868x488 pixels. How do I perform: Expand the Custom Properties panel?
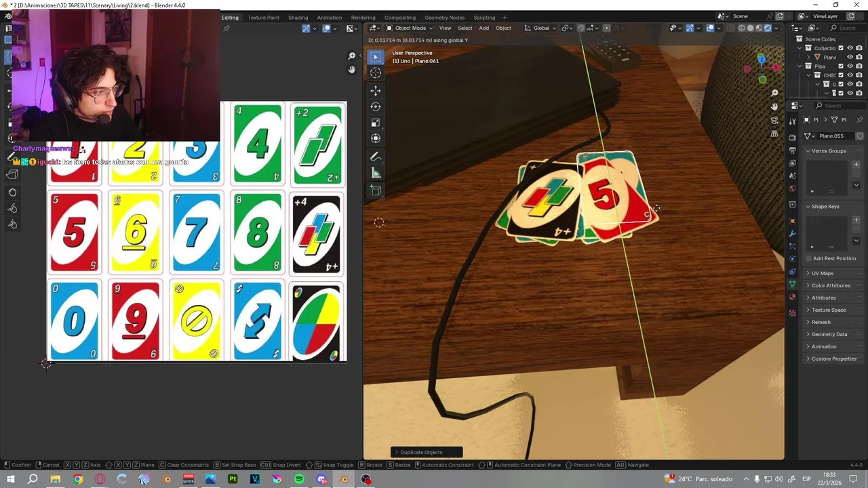(833, 359)
